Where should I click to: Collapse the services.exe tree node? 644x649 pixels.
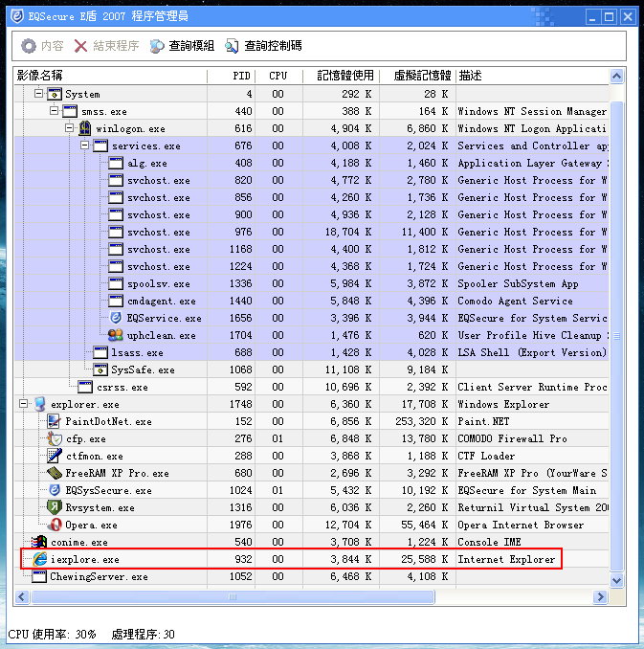[84, 145]
